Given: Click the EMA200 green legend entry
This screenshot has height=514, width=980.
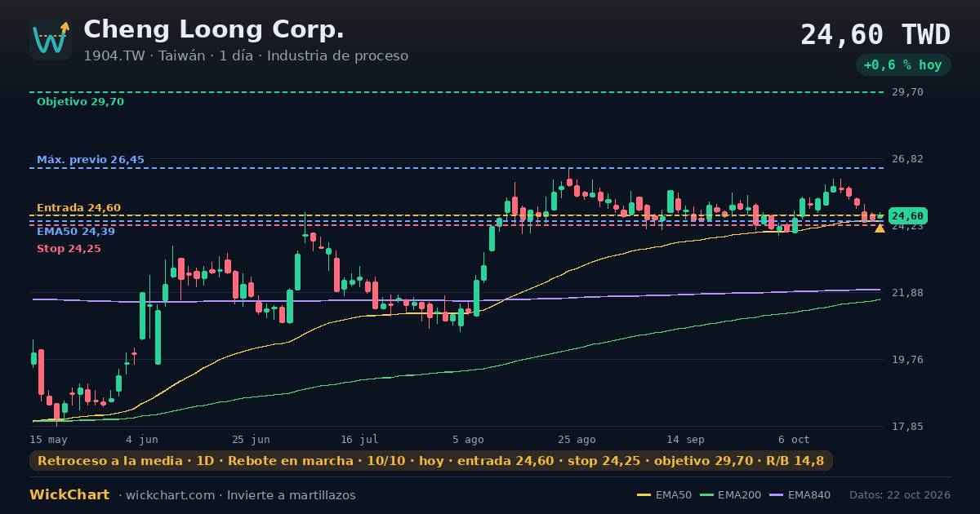Looking at the screenshot, I should (730, 495).
